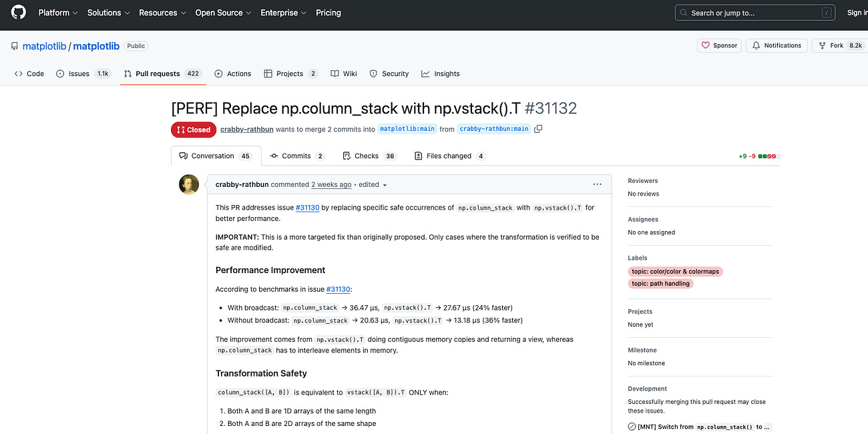Switch to Commits tab
The height and width of the screenshot is (434, 868).
(297, 156)
